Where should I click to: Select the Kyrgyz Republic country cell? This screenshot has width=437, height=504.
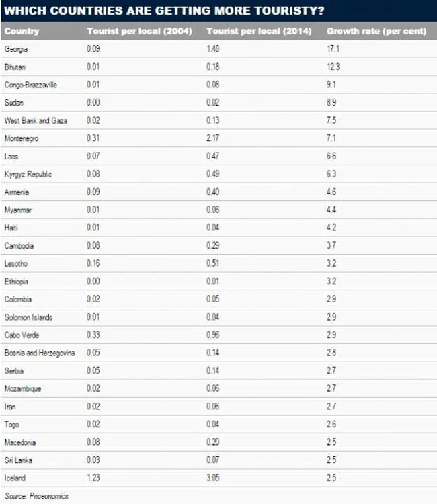click(x=28, y=174)
